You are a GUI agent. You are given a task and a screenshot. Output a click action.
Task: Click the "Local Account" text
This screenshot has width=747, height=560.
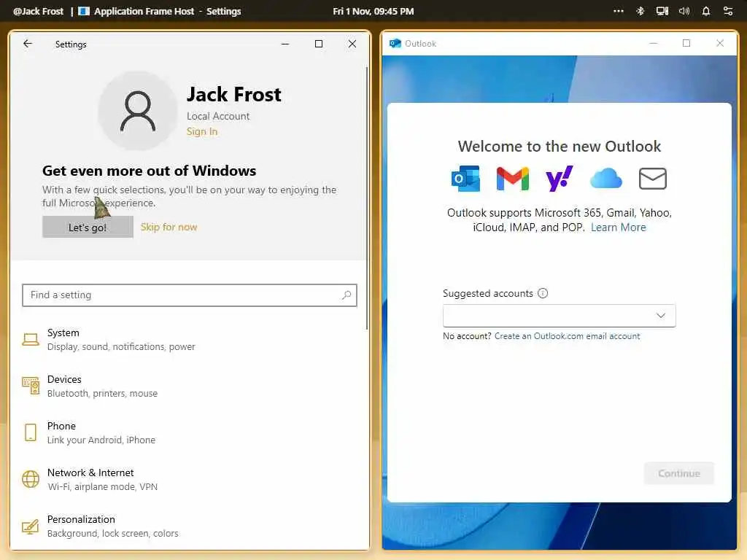coord(218,116)
